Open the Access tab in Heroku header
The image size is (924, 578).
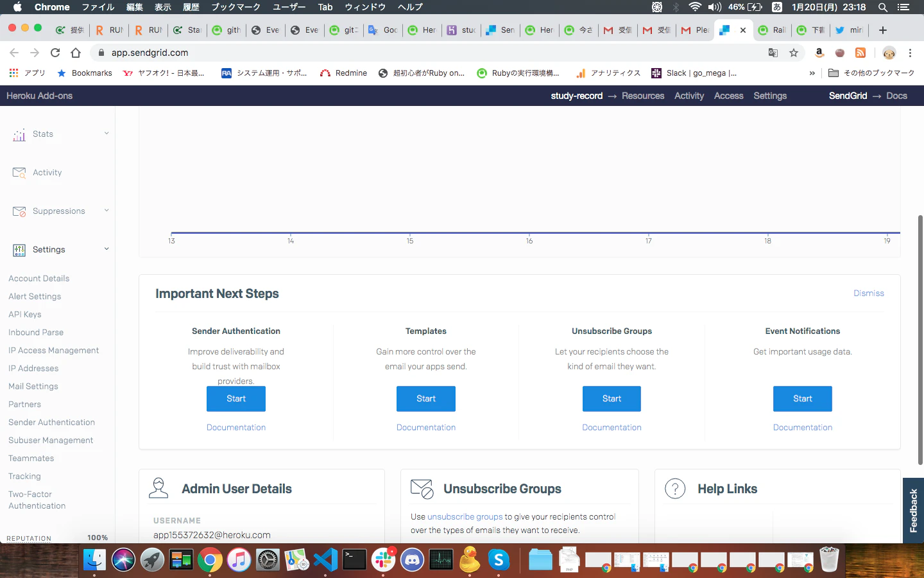click(x=728, y=96)
